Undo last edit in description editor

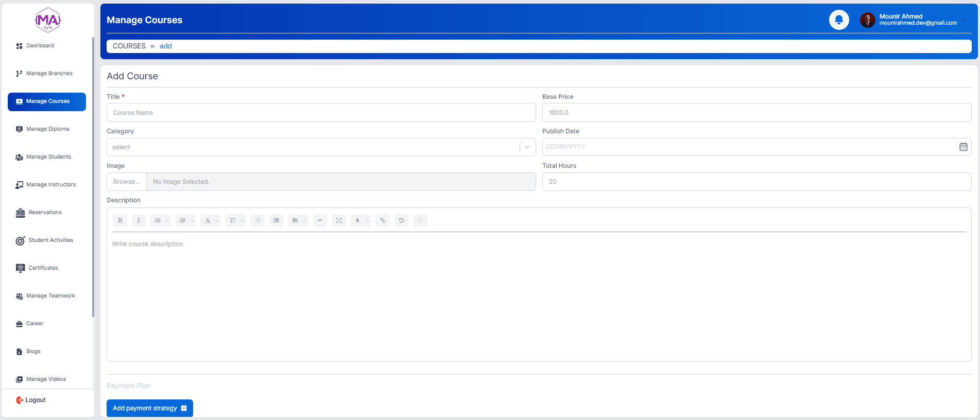(x=401, y=221)
